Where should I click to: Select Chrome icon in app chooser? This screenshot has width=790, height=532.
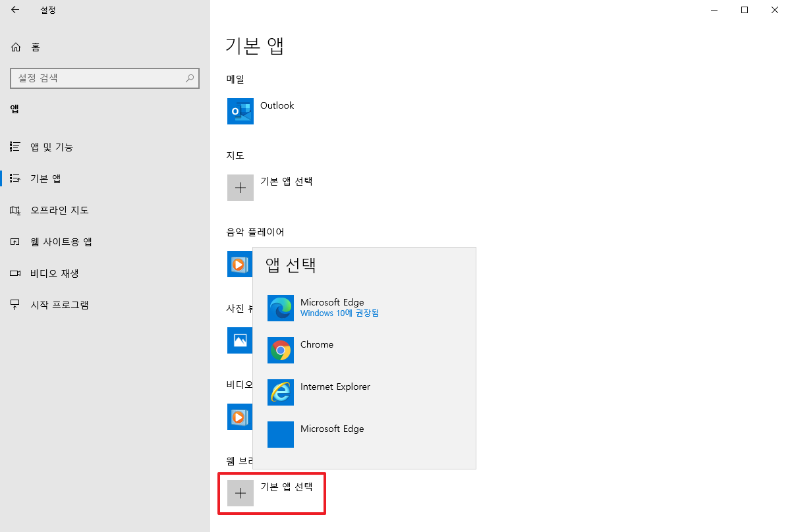click(281, 350)
